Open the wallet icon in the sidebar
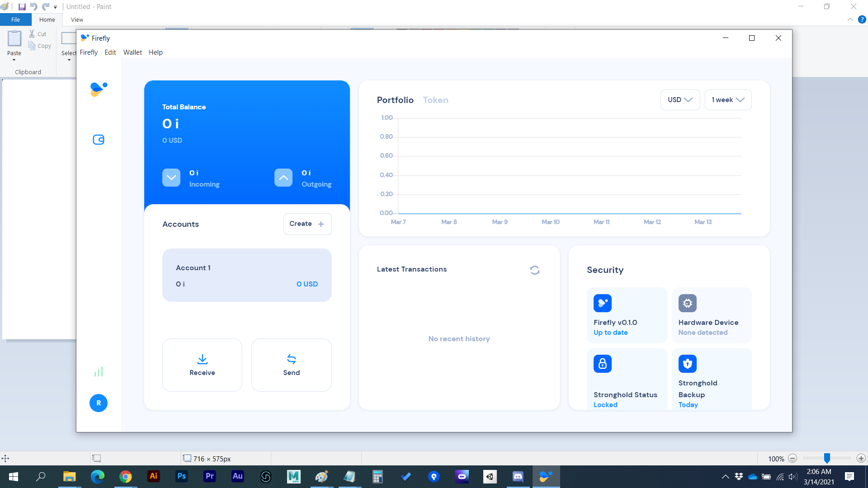The height and width of the screenshot is (488, 868). click(98, 140)
